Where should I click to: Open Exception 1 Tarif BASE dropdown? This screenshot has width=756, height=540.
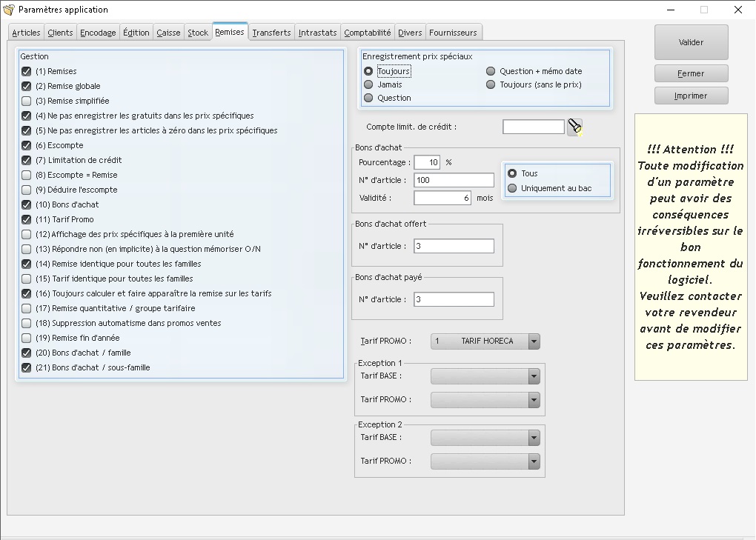tap(485, 376)
